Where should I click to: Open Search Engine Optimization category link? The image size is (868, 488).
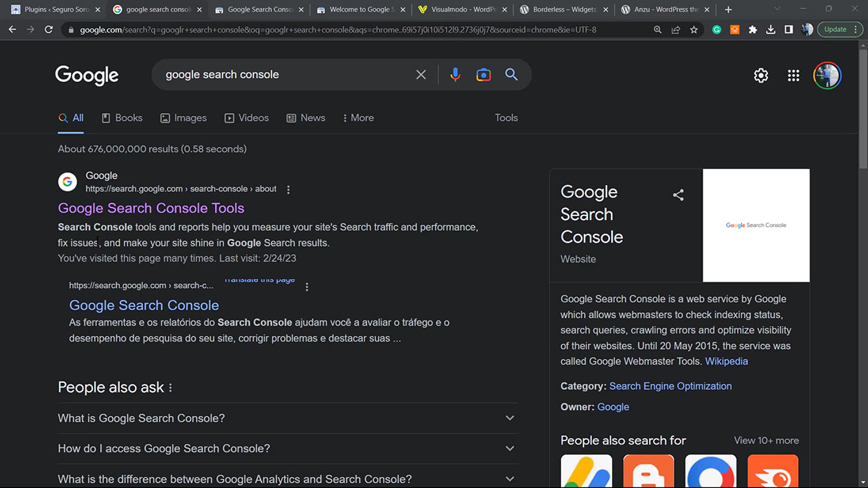click(670, 386)
